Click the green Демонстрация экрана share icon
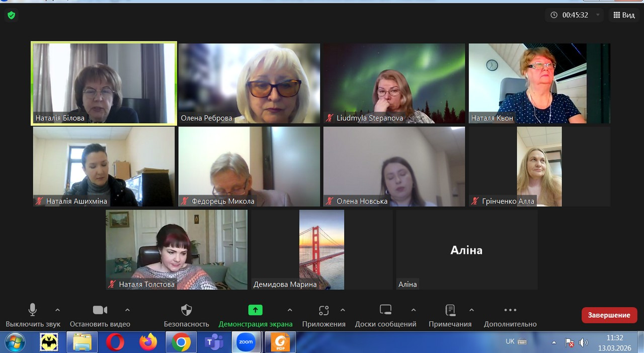Image resolution: width=644 pixels, height=353 pixels. (255, 310)
